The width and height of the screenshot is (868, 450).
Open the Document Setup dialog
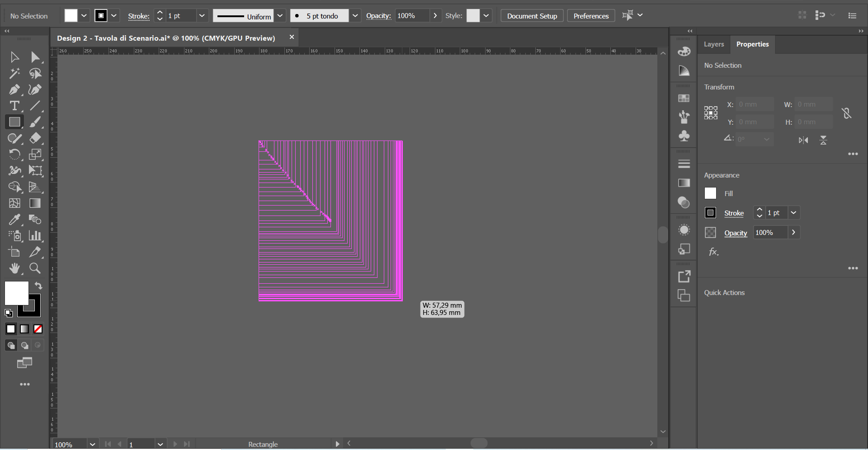(x=532, y=15)
